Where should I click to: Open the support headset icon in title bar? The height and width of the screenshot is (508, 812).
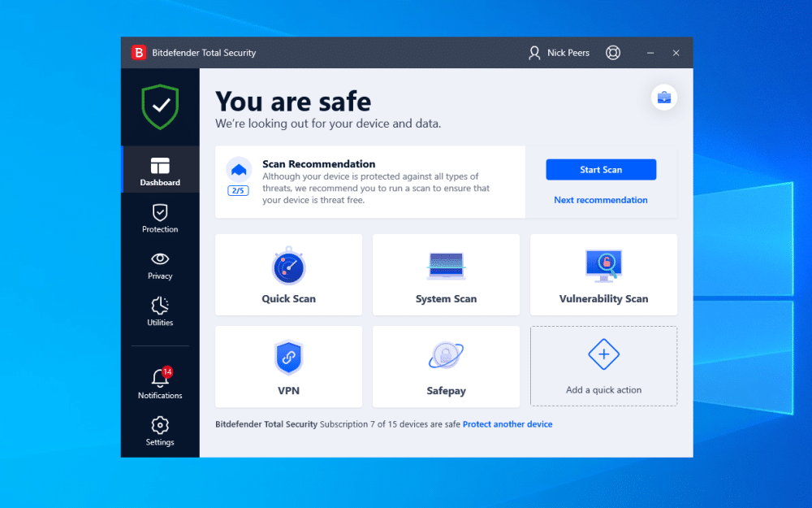click(613, 52)
